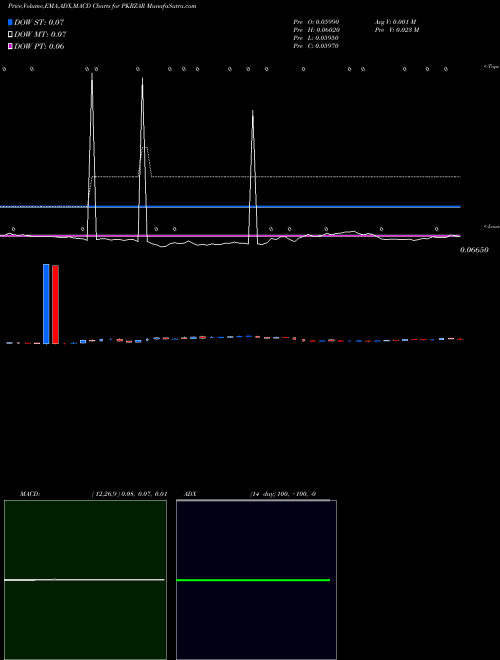Click the blue horizontal DOW ST line
Screen dimensions: 500x660
(230, 207)
